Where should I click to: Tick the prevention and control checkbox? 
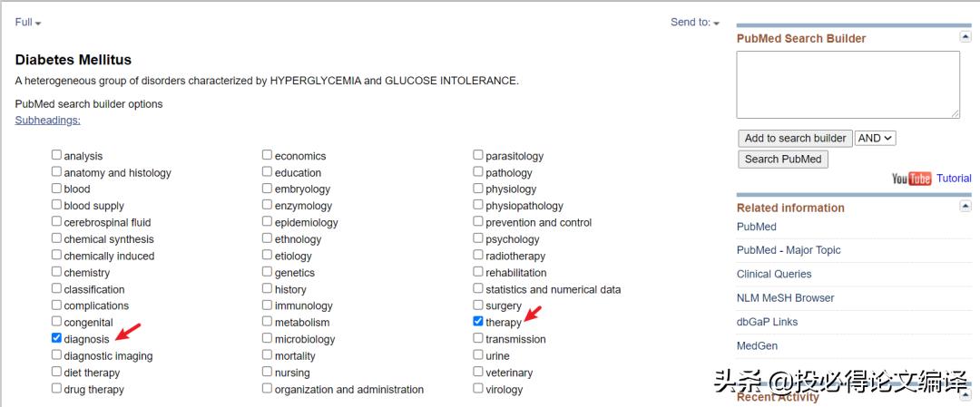coord(478,222)
